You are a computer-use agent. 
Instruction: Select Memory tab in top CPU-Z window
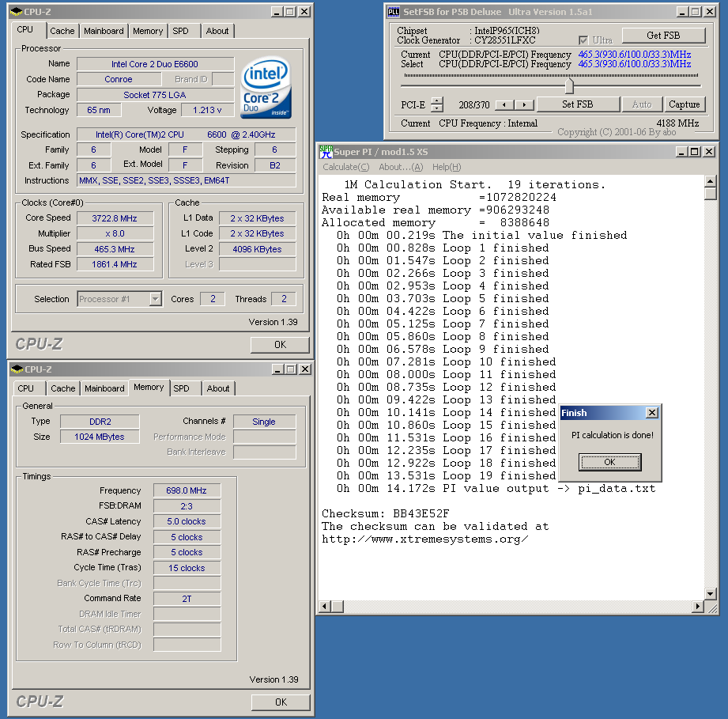pyautogui.click(x=148, y=31)
